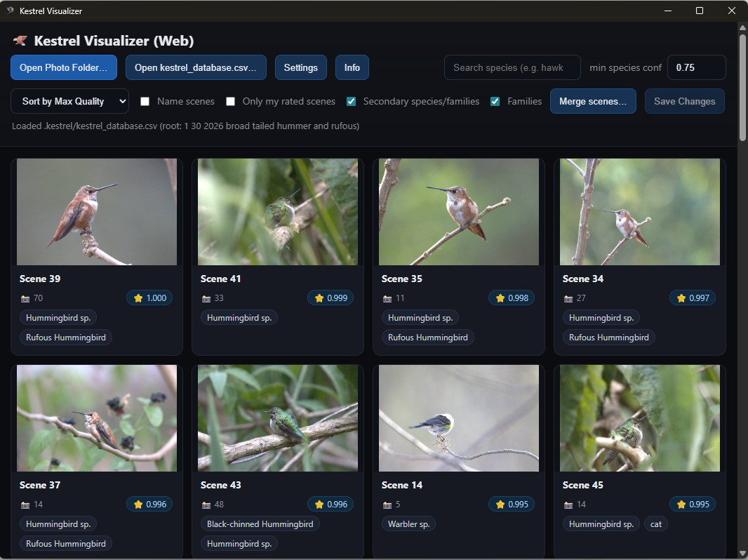Open the Sort by Max Quality dropdown
748x560 pixels.
tap(69, 101)
